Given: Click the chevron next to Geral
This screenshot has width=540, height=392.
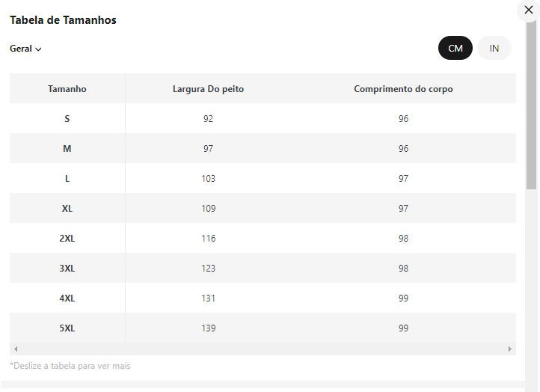Looking at the screenshot, I should [x=38, y=49].
